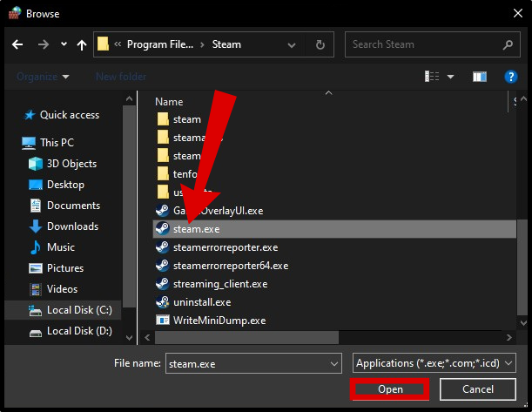Click the navigation pane scroll down arrow
This screenshot has width=532, height=412.
(129, 338)
